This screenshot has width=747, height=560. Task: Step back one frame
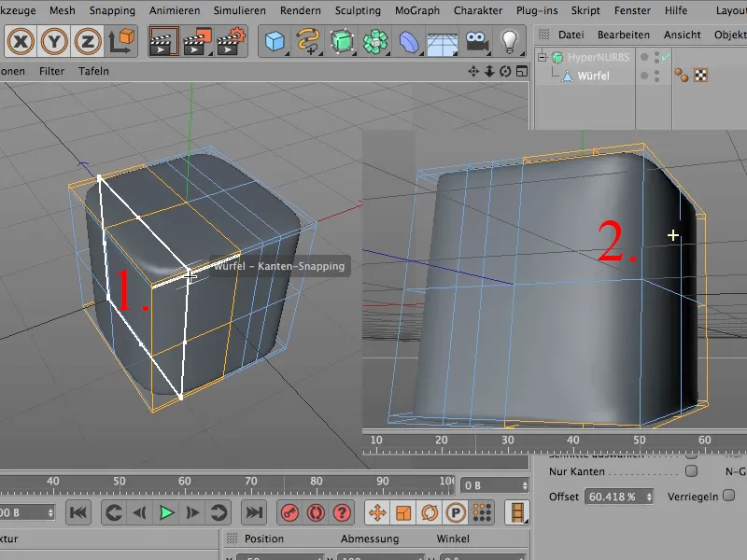point(139,512)
